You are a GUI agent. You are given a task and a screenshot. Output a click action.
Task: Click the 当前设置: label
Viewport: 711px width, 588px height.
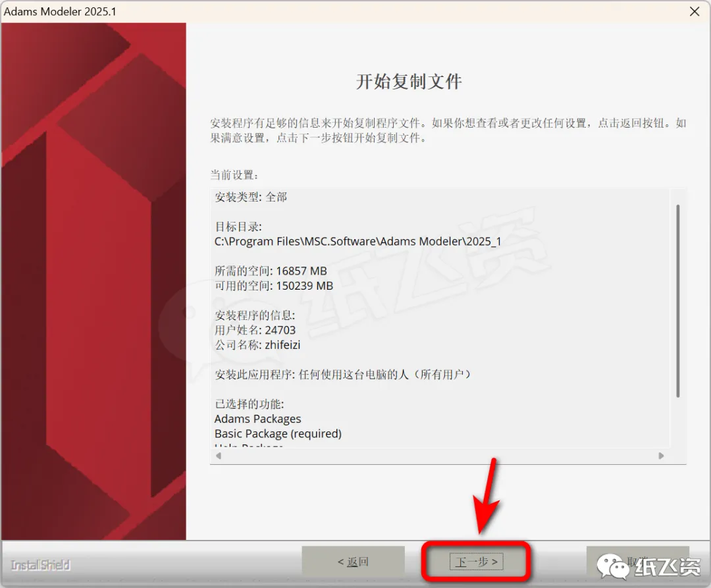point(234,175)
